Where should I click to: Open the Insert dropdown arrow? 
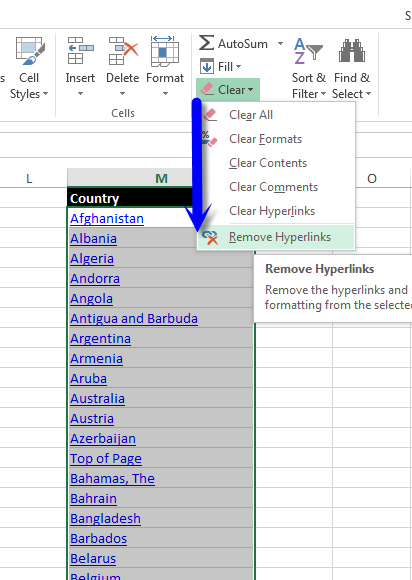pos(80,94)
